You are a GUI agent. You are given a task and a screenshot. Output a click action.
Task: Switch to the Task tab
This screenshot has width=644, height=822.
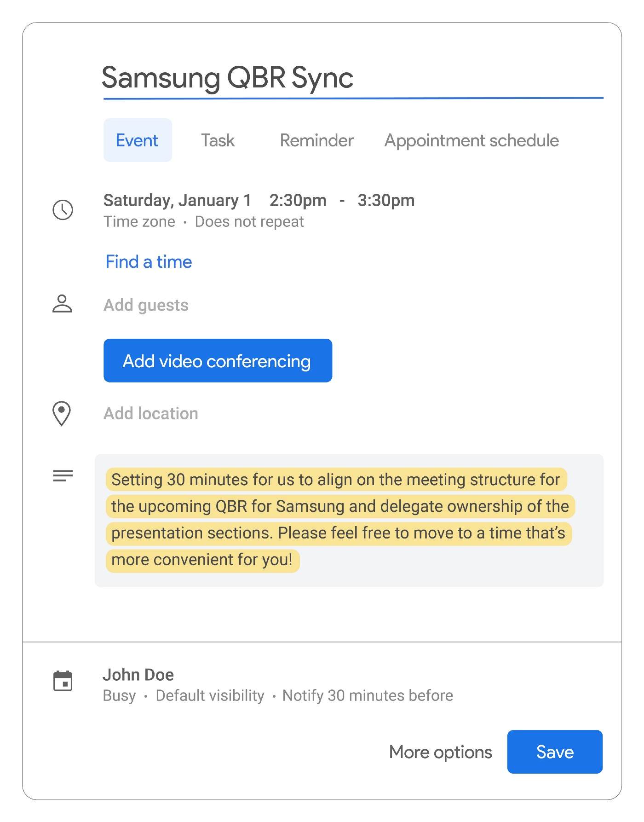coord(218,140)
